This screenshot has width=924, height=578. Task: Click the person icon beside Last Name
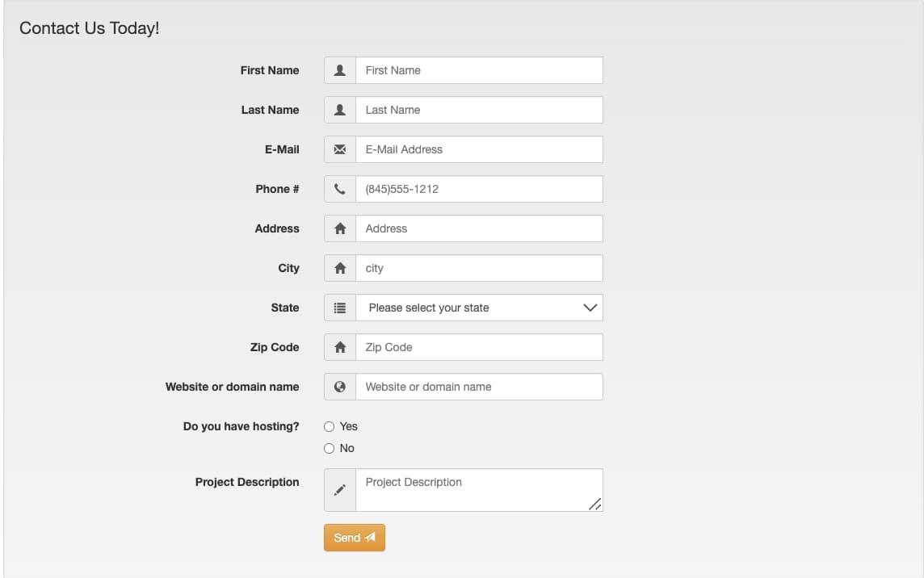coord(339,110)
